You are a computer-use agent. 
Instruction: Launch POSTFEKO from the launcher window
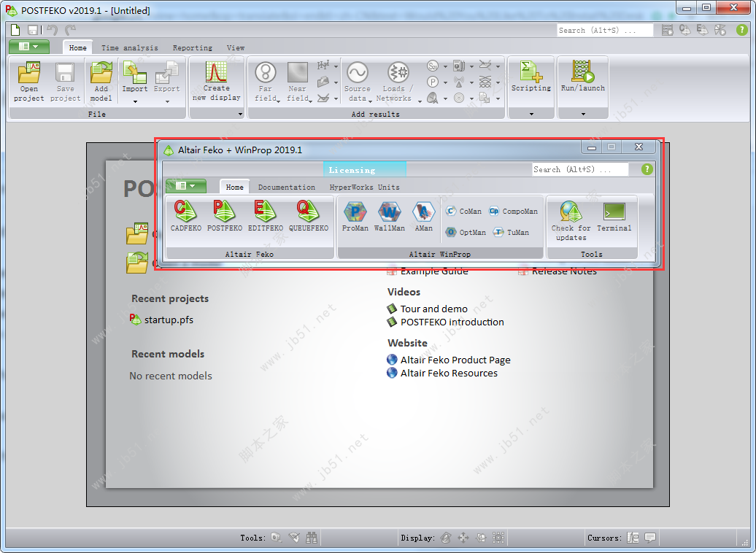coord(225,216)
